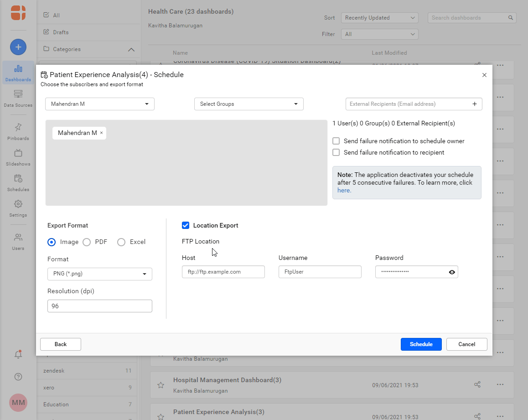Viewport: 528px width, 420px height.
Task: Type in the FTP Host field
Action: click(x=223, y=272)
